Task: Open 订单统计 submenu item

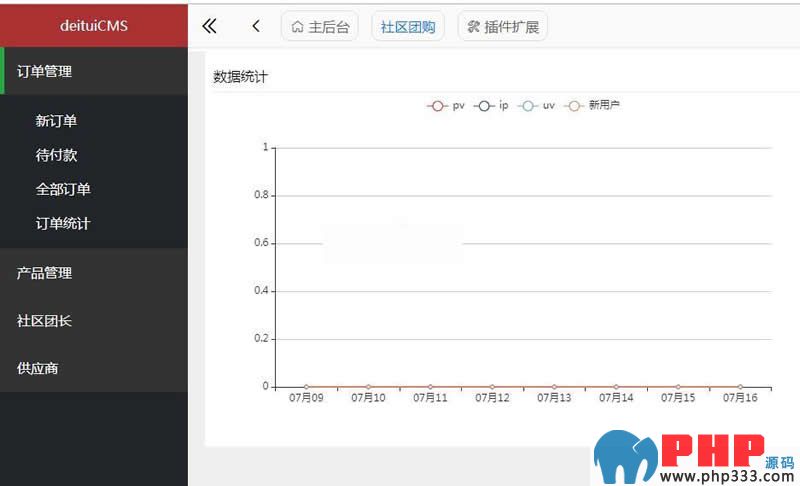Action: [63, 223]
